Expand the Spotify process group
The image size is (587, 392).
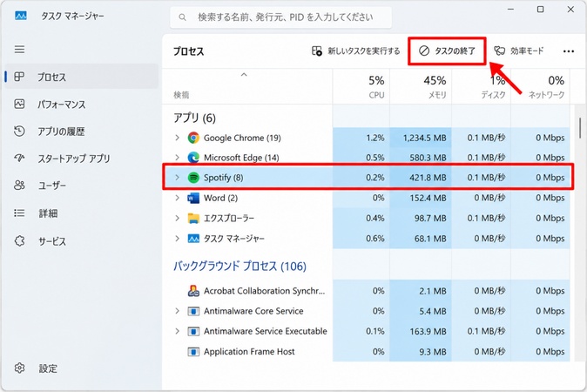177,178
